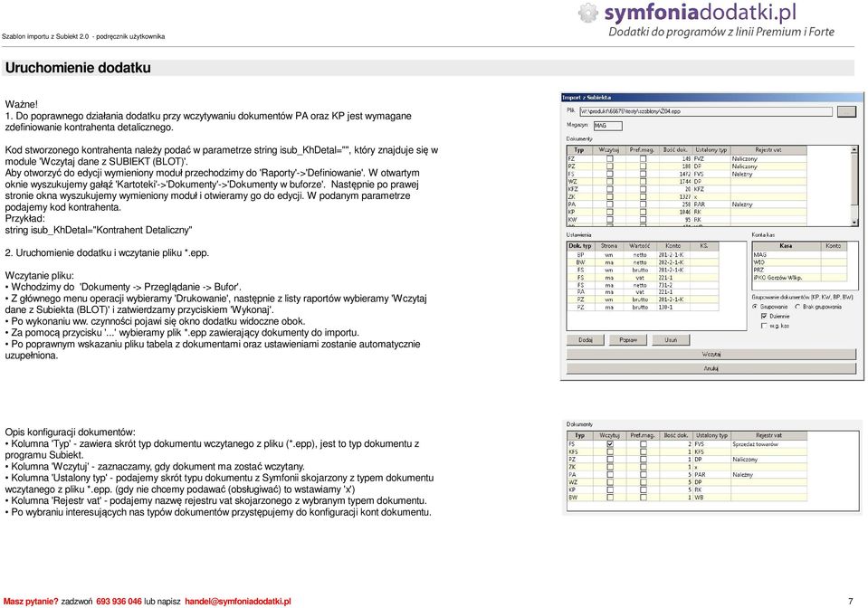Toggle the w.g. kas checkbox
868x608 pixels.
(765, 326)
